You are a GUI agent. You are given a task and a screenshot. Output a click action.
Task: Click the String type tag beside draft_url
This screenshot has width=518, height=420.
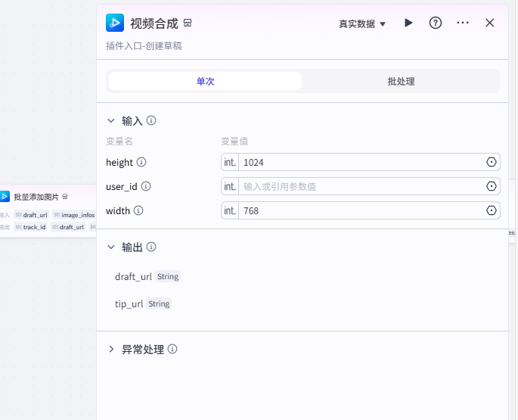(x=168, y=276)
